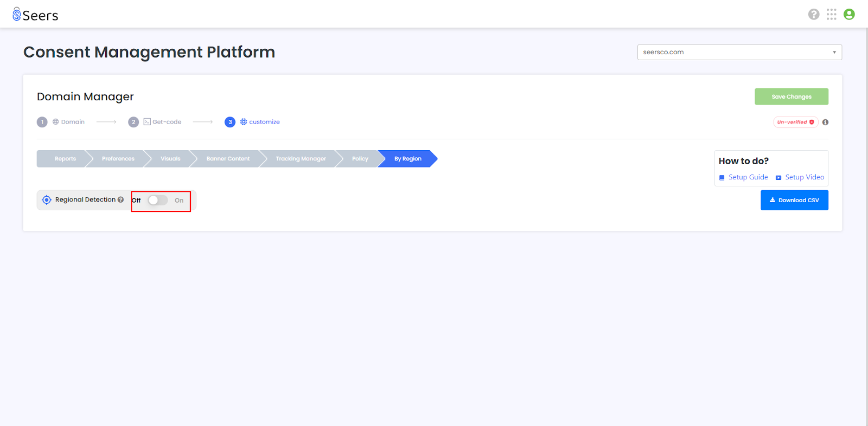Toggle the Regional Detection switch on
868x426 pixels.
[x=158, y=200]
